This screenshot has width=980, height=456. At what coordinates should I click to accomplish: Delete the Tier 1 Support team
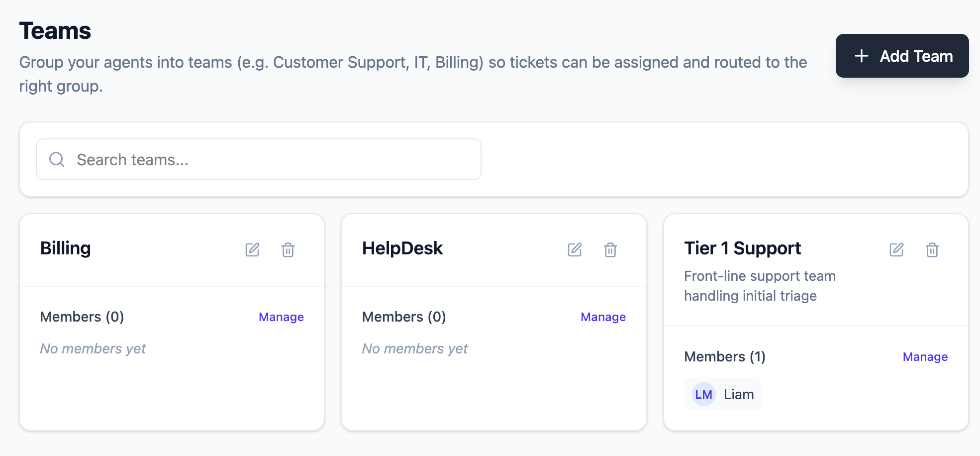932,250
